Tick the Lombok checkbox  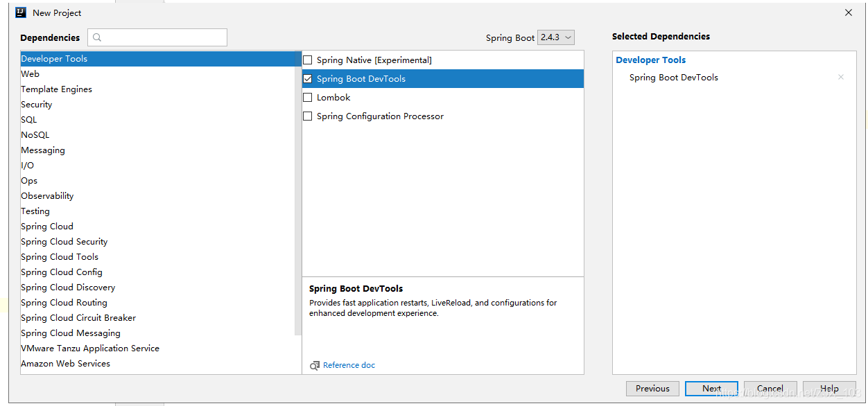point(308,98)
